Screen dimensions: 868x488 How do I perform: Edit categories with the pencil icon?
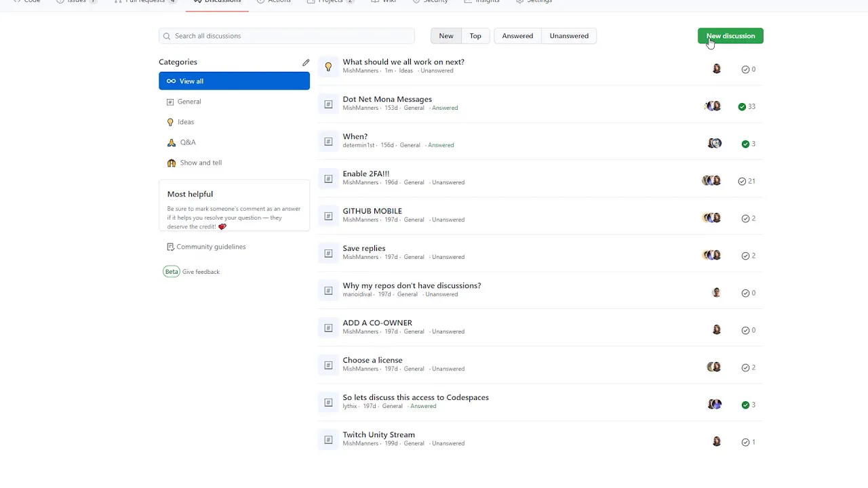click(x=306, y=62)
